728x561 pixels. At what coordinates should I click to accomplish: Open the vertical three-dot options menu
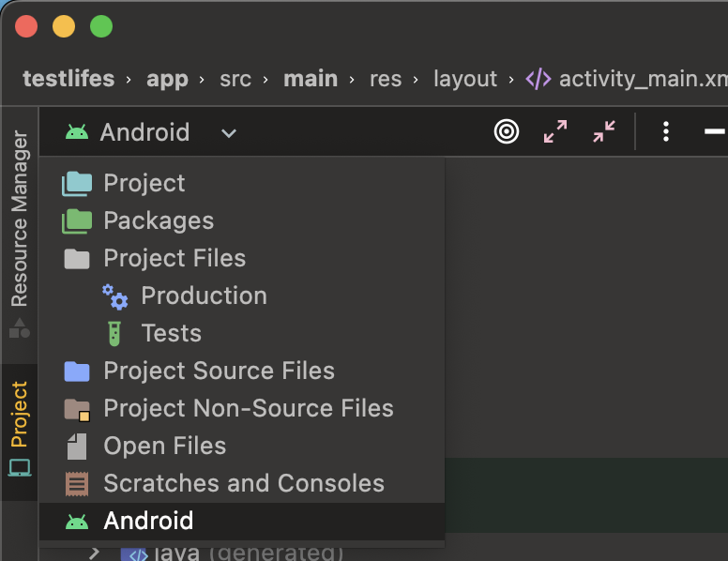pyautogui.click(x=666, y=132)
